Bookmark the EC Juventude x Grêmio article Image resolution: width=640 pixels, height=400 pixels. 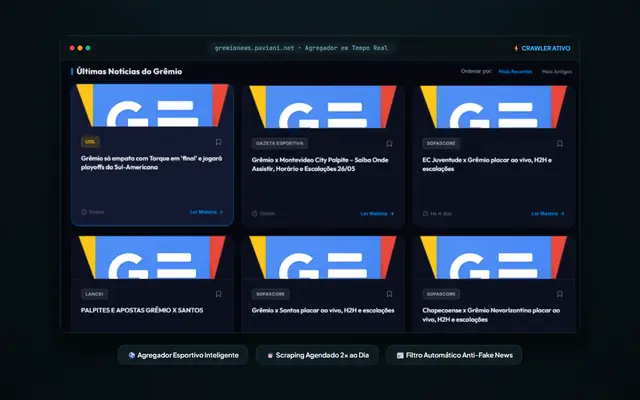tap(560, 144)
